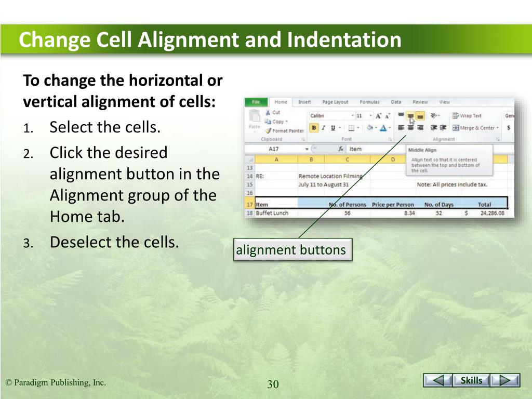Switch to the Insert tab
Image resolution: width=532 pixels, height=399 pixels.
click(304, 102)
